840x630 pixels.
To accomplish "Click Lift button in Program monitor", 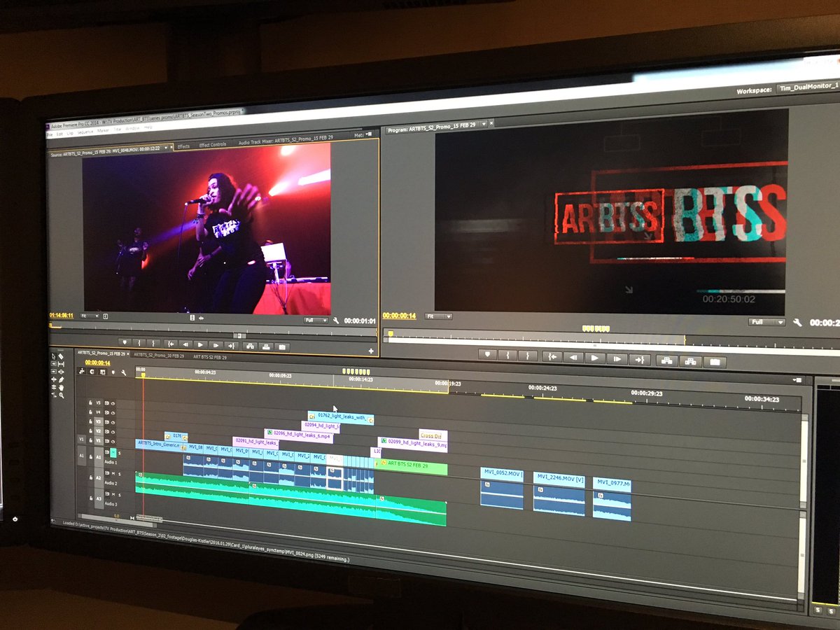I will [x=666, y=360].
